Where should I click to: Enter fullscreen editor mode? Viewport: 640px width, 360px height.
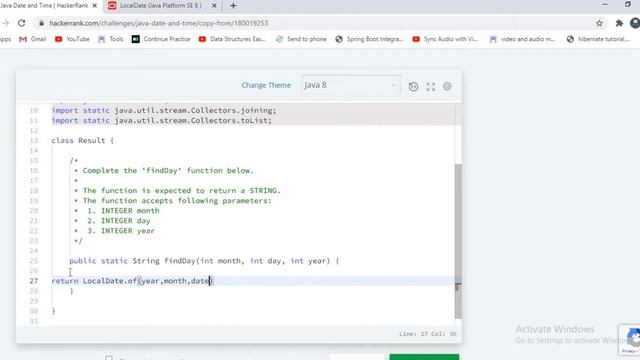(431, 87)
